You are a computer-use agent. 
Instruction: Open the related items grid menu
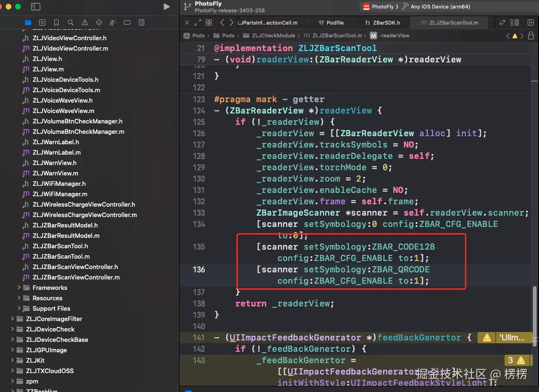(x=209, y=23)
